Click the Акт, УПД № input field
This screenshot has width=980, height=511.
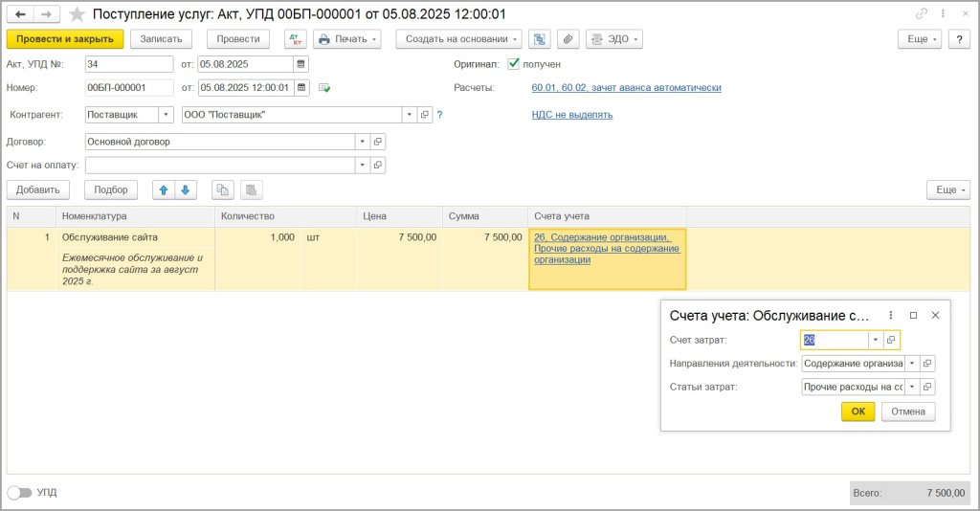129,64
